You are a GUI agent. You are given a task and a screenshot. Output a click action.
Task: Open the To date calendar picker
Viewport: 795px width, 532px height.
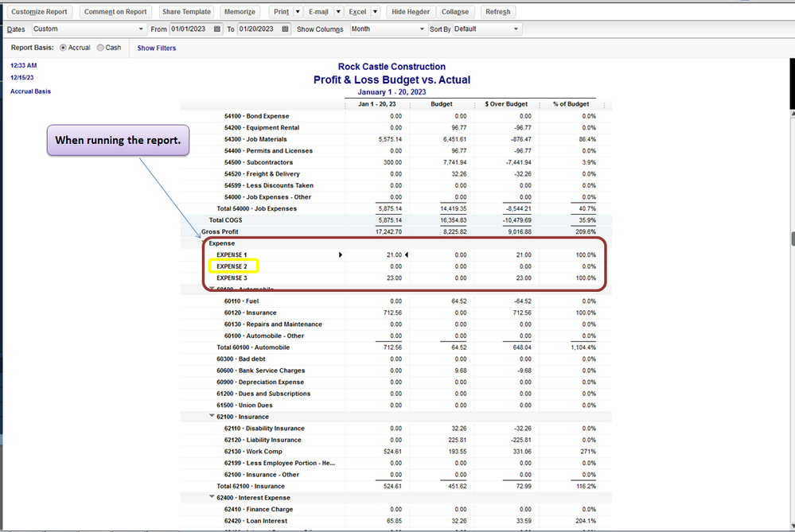[284, 29]
